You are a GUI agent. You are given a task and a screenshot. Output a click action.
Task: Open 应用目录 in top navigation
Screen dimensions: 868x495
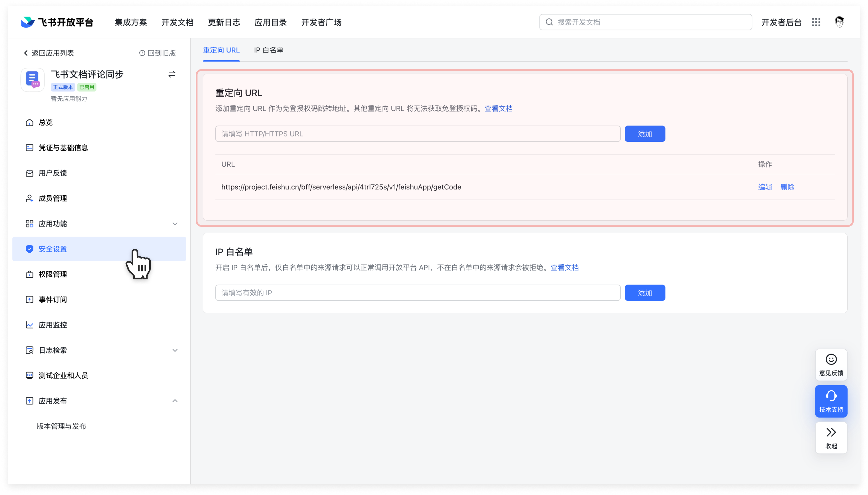271,22
